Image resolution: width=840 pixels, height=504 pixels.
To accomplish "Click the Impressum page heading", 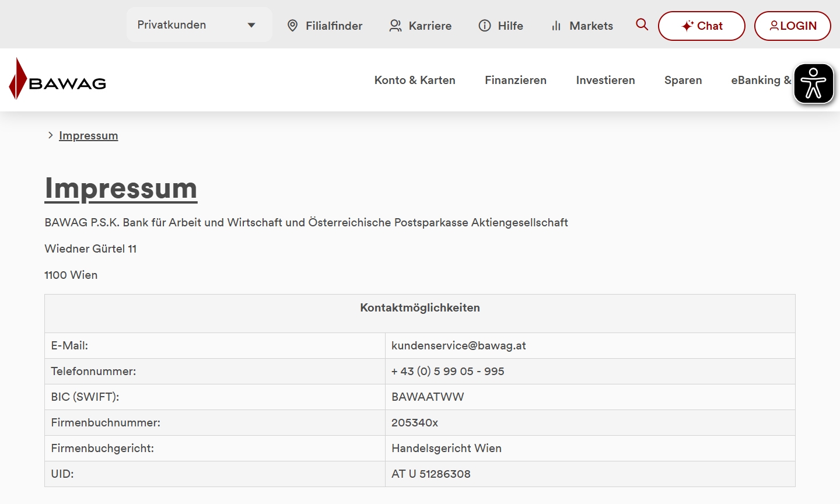I will pyautogui.click(x=121, y=188).
